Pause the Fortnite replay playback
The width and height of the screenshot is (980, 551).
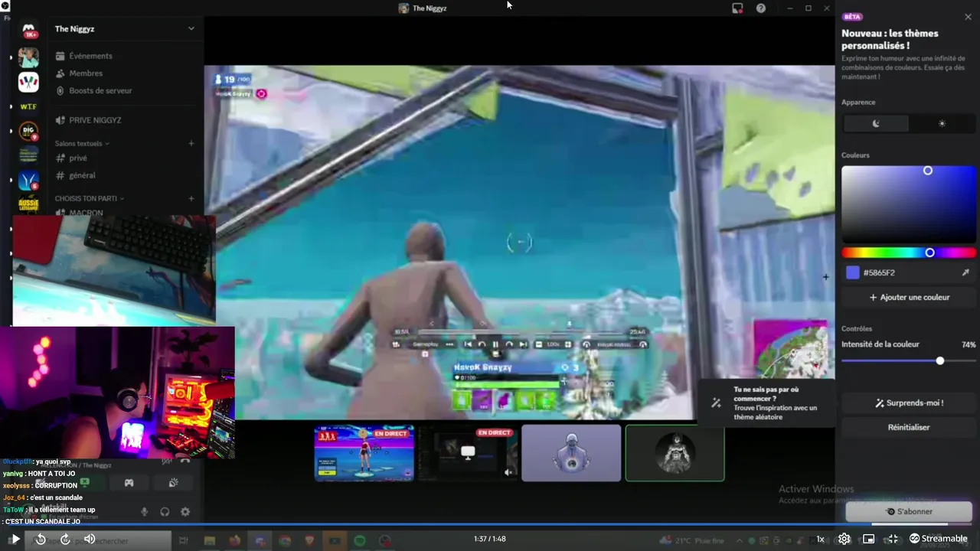pos(495,344)
